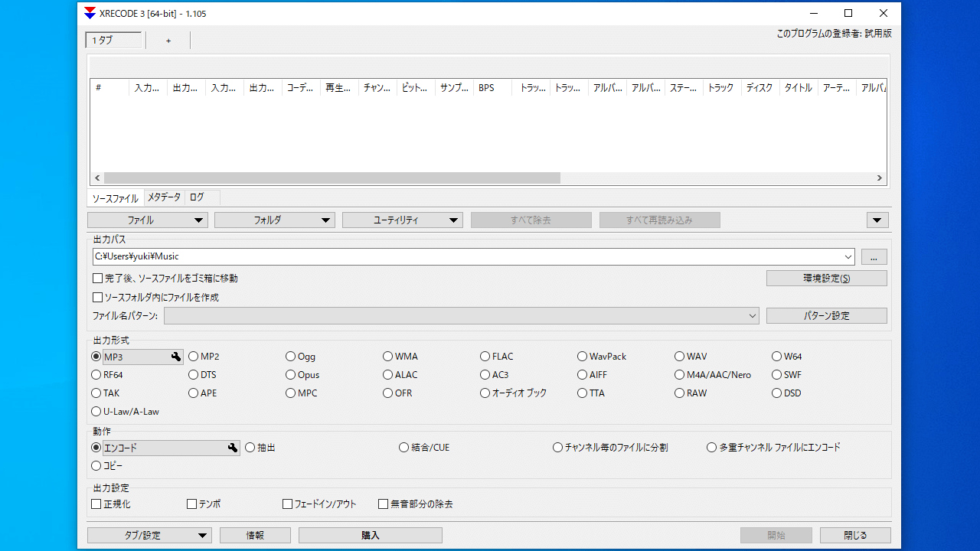Select WMA output format
Screen dimensions: 980x551
pos(400,357)
